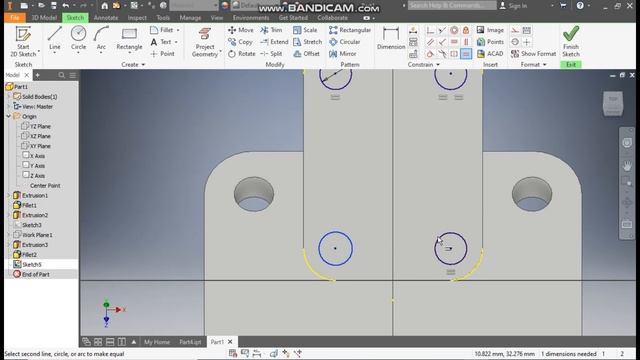The image size is (640, 360).
Task: Click Circular pattern tool
Action: [x=345, y=42]
